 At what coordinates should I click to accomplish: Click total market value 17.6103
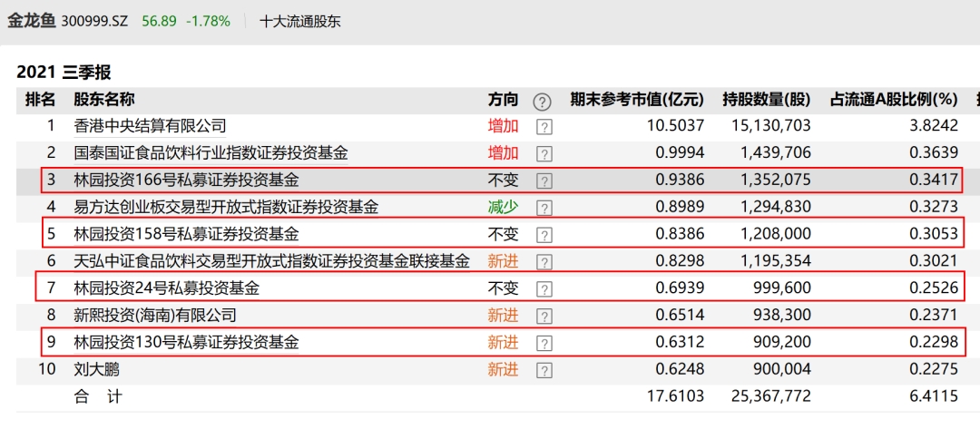pyautogui.click(x=675, y=396)
